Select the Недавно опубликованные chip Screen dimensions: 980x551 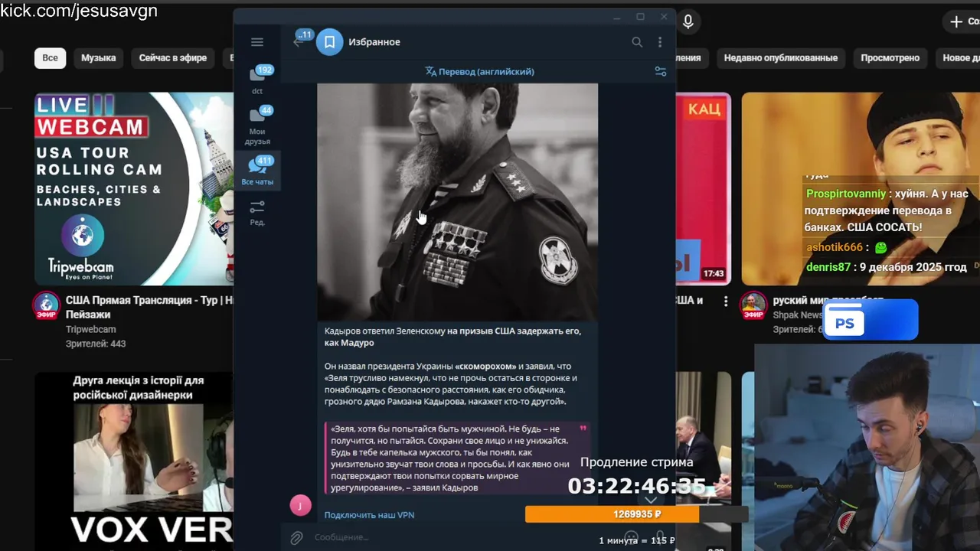pyautogui.click(x=781, y=58)
